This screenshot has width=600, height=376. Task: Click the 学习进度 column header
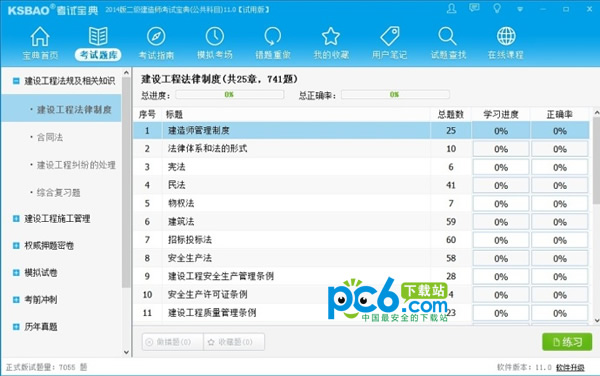coord(501,114)
